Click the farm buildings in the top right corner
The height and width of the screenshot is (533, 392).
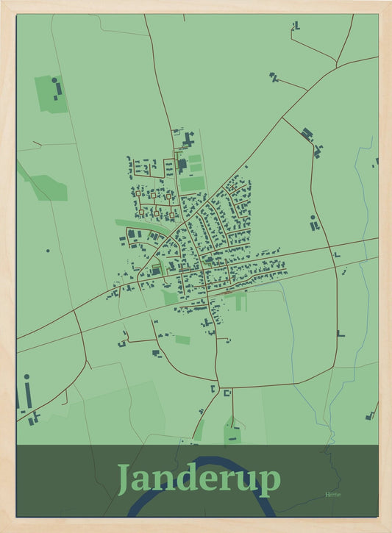296,25
